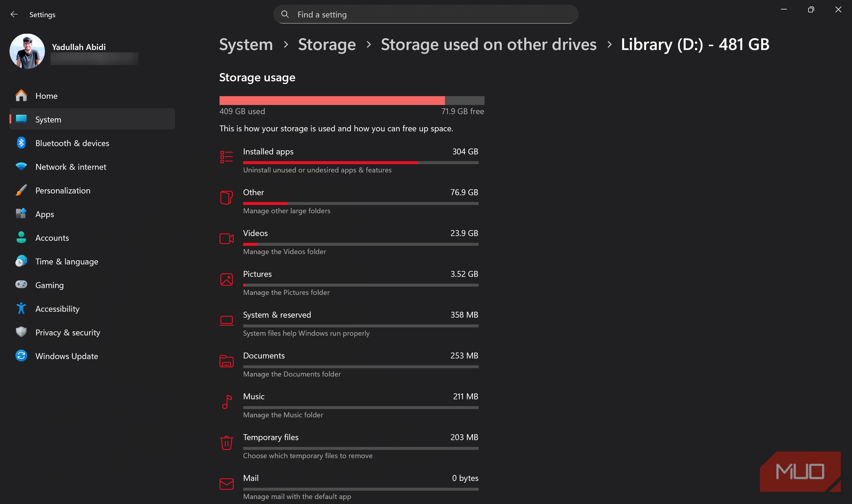Open Installed apps 304 GB entry
The width and height of the screenshot is (852, 504).
pos(349,160)
